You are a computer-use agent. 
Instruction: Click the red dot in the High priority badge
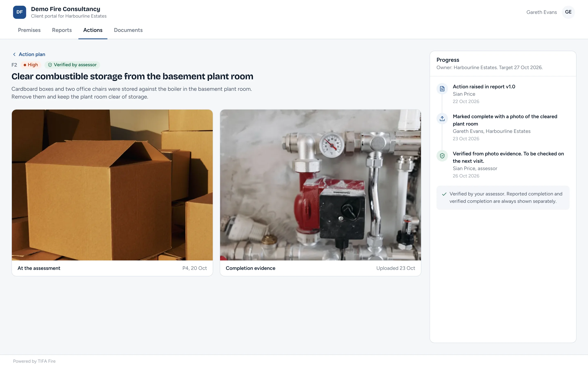[x=25, y=65]
